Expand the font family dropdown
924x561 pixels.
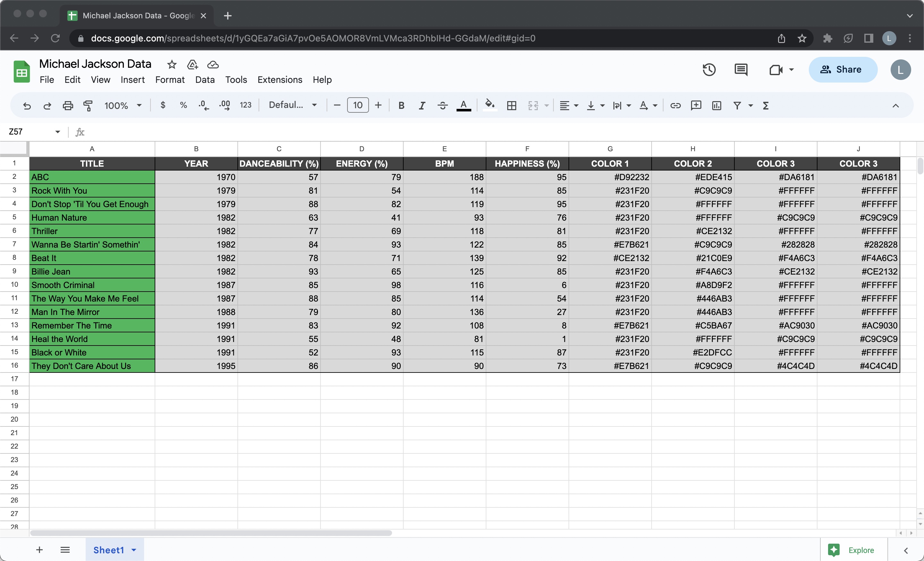[x=293, y=105]
